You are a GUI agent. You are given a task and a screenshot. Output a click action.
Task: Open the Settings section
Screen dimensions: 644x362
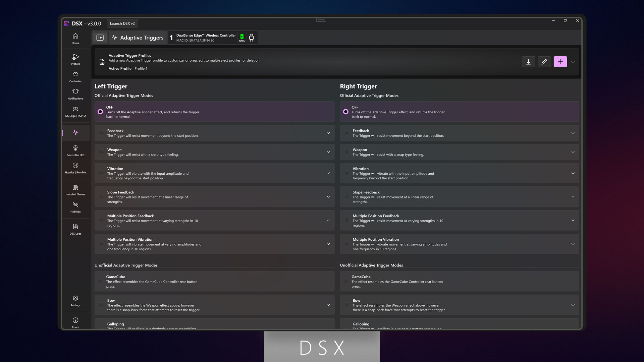click(75, 301)
